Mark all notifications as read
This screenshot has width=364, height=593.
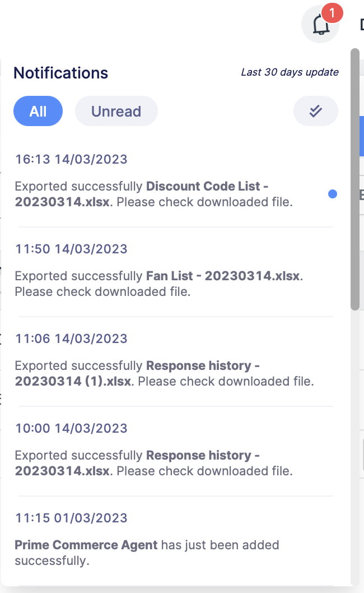tap(315, 111)
